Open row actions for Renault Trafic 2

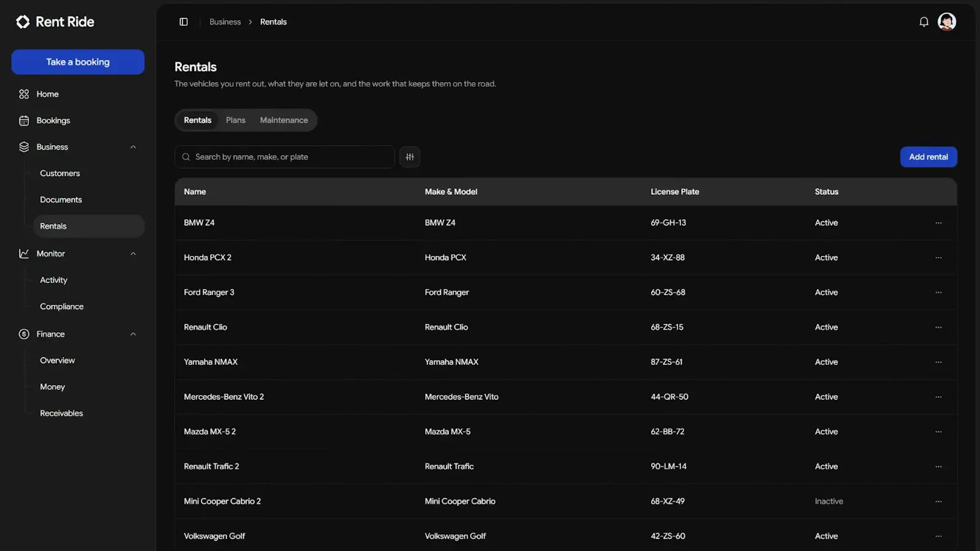click(938, 467)
